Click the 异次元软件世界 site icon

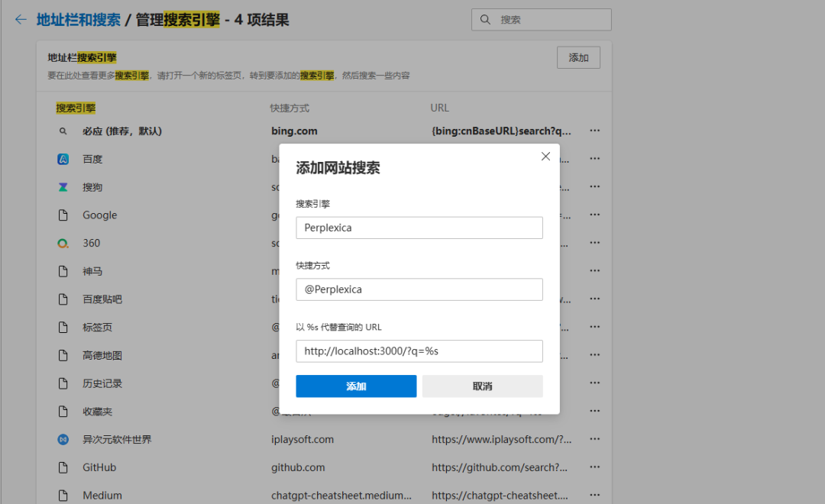point(63,439)
